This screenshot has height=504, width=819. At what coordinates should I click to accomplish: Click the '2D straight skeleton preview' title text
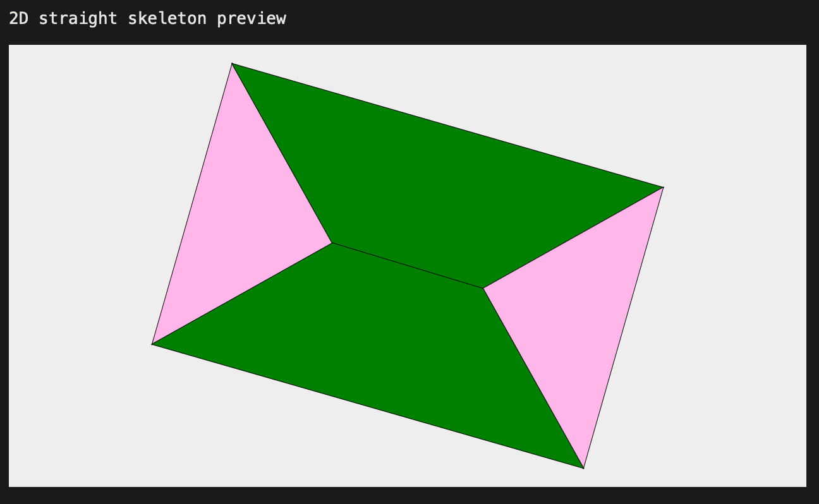coord(147,18)
